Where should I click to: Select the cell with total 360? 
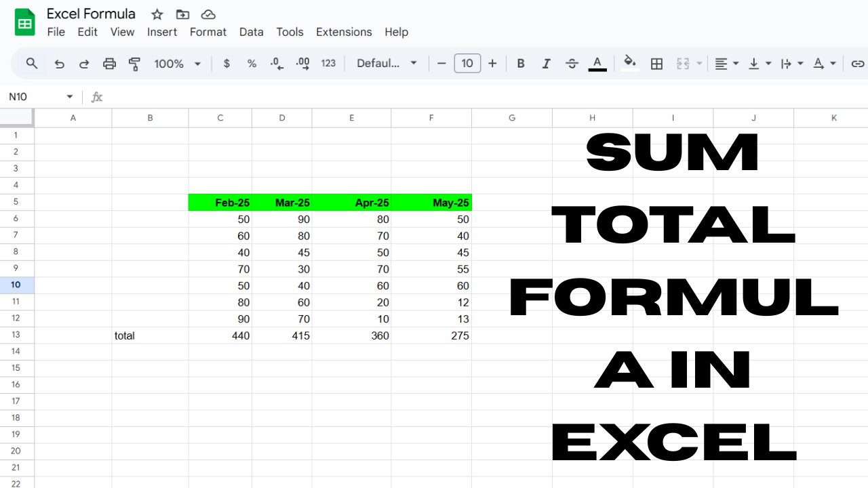(x=352, y=335)
